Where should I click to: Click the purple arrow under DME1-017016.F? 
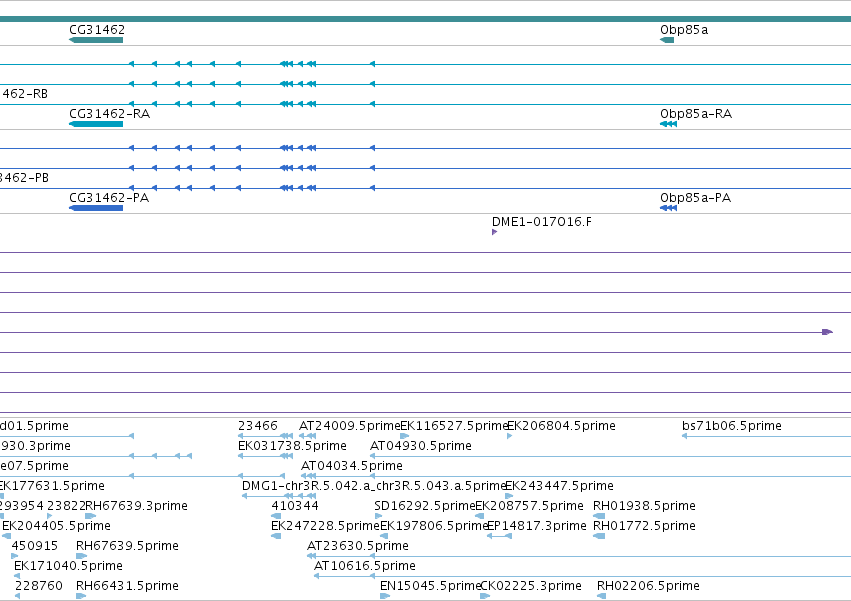[494, 232]
